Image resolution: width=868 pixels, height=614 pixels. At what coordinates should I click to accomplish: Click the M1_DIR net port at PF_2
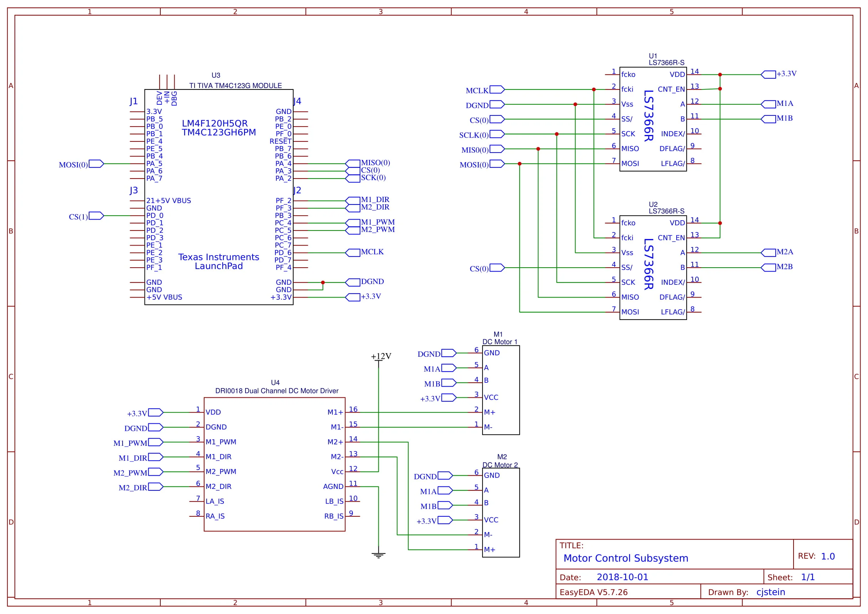(x=367, y=200)
